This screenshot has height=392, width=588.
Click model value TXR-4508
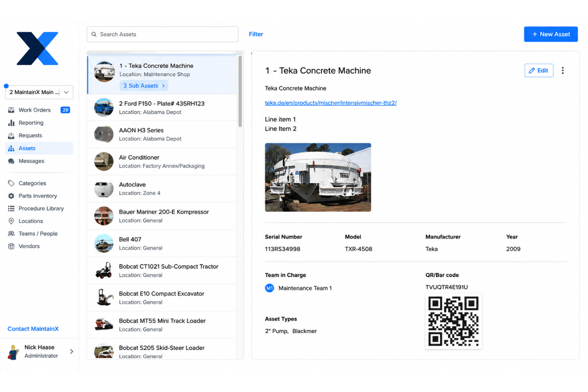[358, 249]
